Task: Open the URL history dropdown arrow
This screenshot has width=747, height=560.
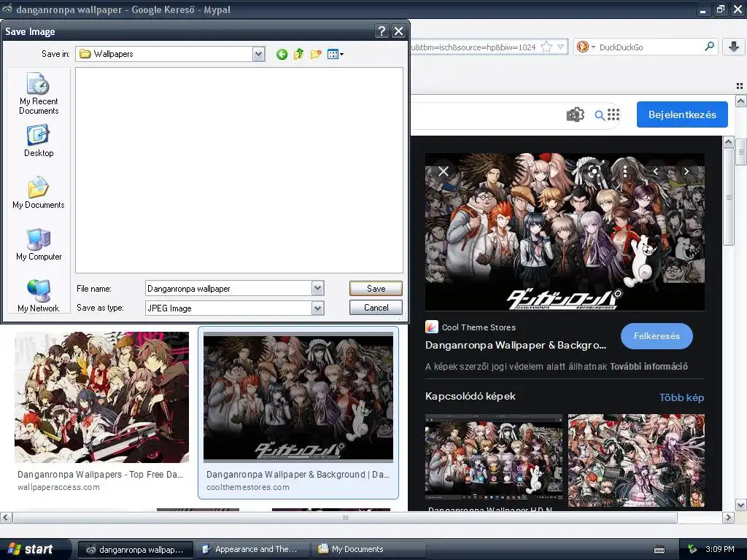Action: 561,47
